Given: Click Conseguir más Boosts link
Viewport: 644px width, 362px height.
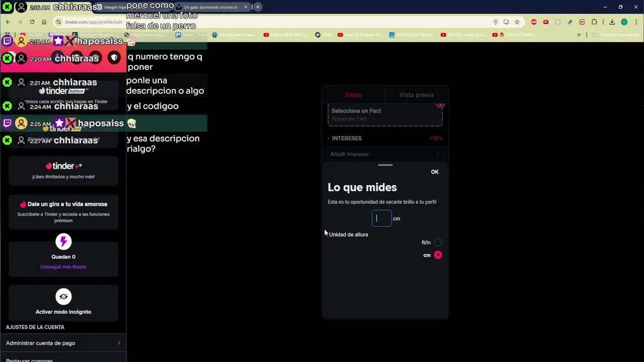Looking at the screenshot, I should pos(63,267).
